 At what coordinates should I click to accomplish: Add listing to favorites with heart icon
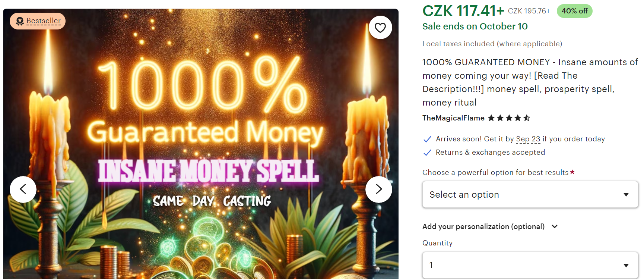[380, 28]
